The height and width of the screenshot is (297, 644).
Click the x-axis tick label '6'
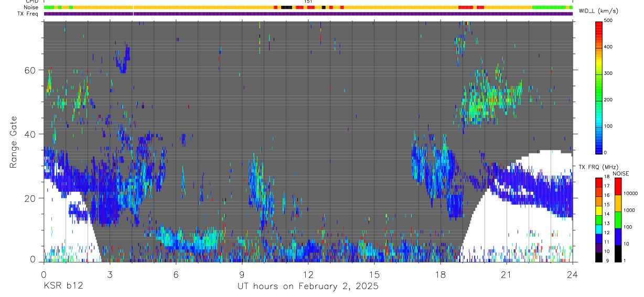point(176,274)
